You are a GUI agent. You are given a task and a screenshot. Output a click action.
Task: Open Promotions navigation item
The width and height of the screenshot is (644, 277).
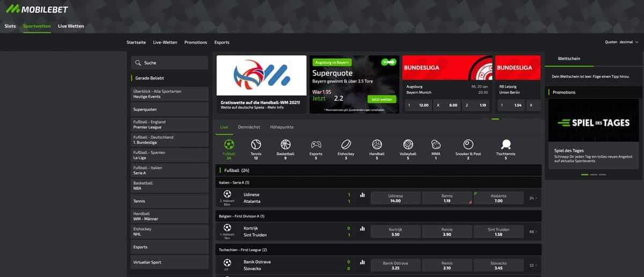(x=195, y=42)
